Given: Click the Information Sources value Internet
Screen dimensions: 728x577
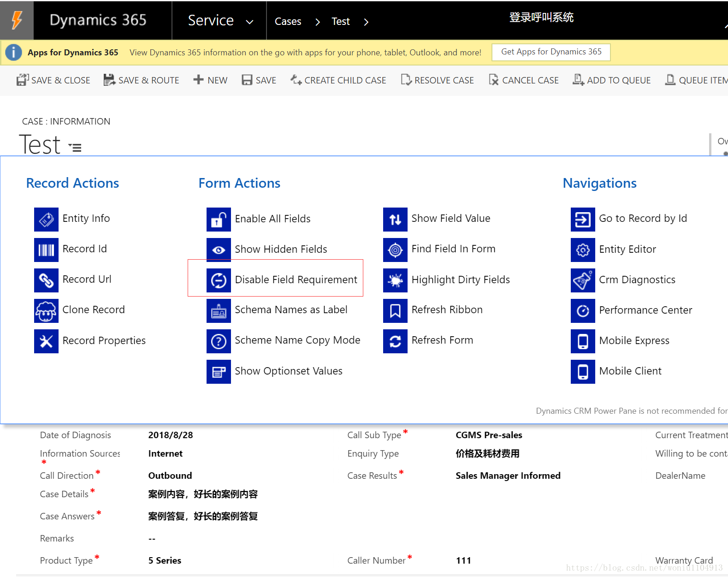Looking at the screenshot, I should [166, 454].
